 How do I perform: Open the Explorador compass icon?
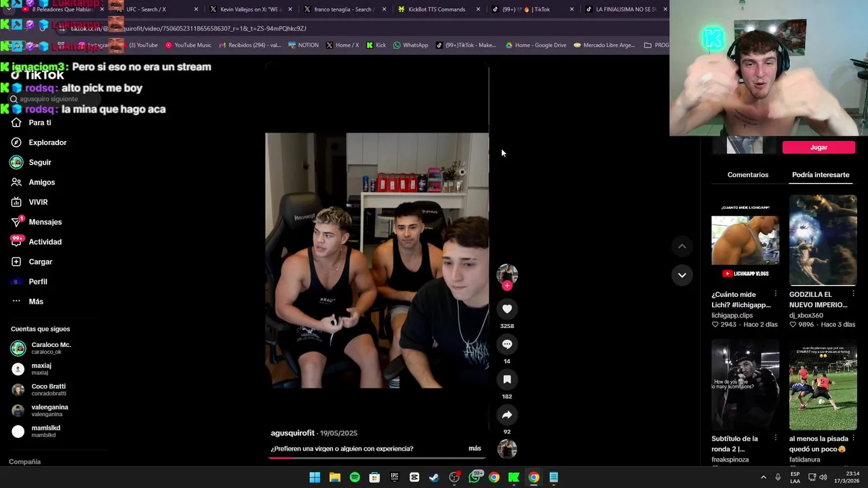(x=16, y=142)
